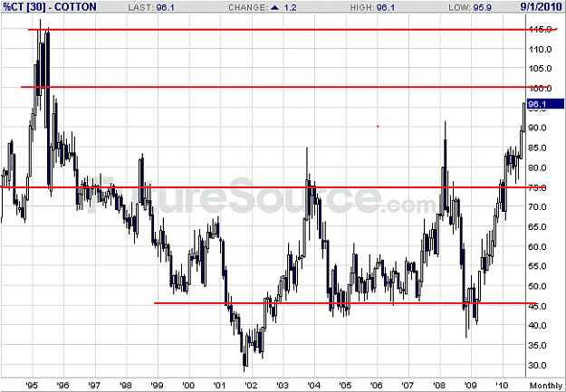Click the 85.0 price axis label
Screen dimensions: 566x392
(540, 148)
